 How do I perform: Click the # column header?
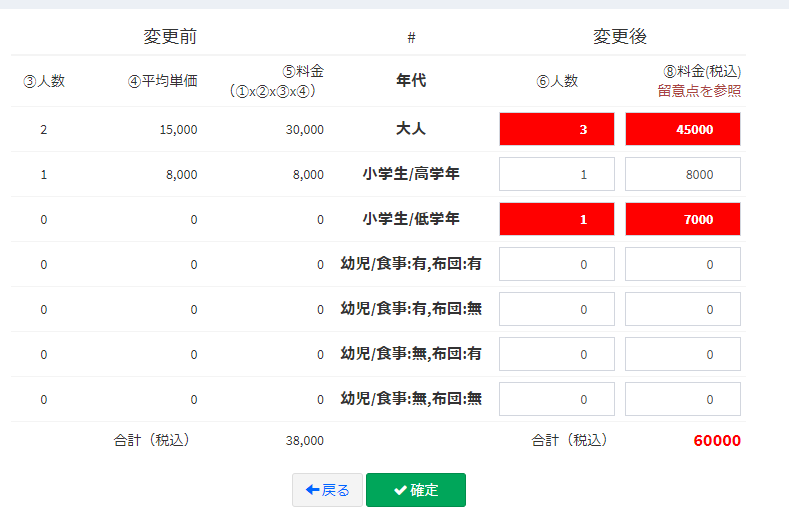(411, 37)
